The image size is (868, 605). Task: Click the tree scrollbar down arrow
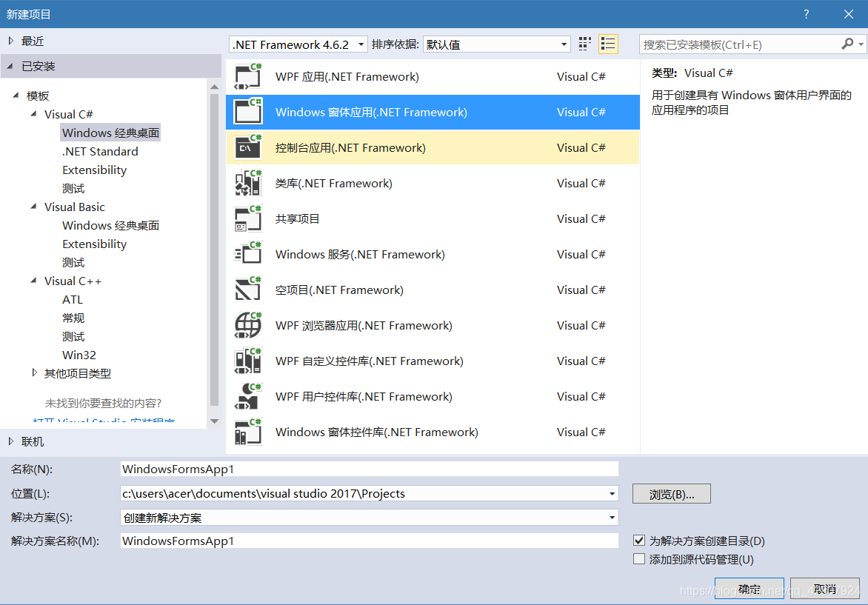tap(215, 421)
